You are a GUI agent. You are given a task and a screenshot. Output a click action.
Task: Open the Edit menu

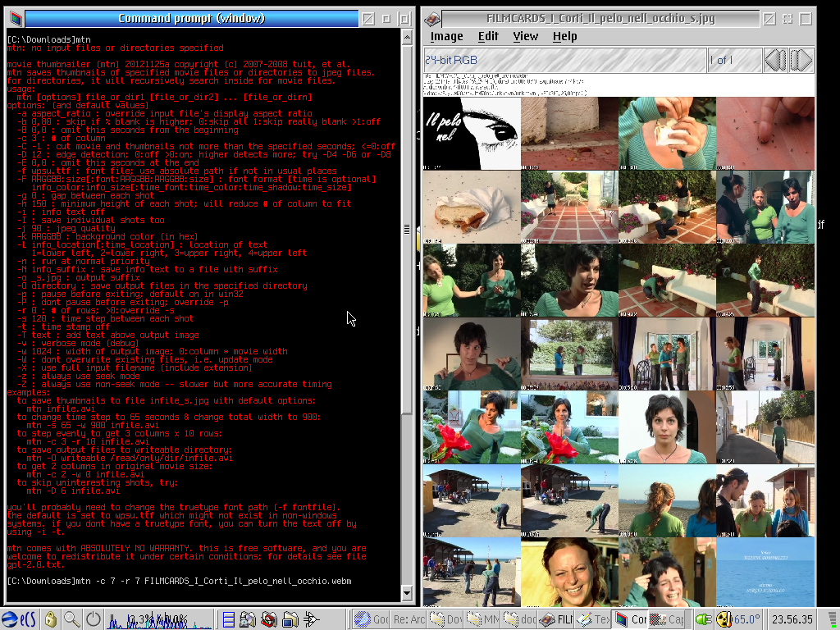click(488, 36)
